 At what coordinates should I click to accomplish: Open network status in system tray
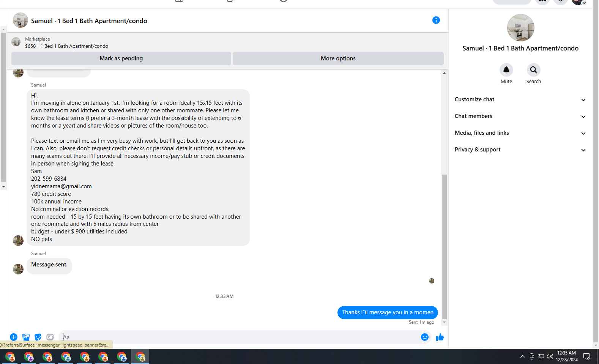[541, 356]
